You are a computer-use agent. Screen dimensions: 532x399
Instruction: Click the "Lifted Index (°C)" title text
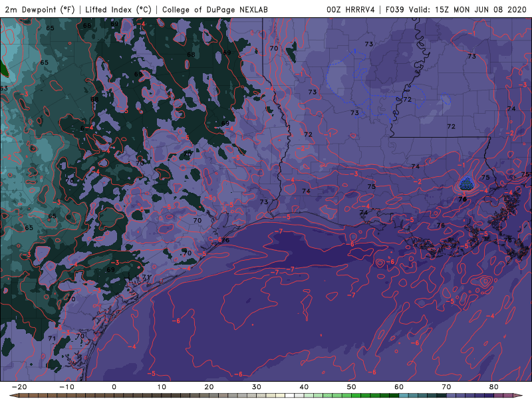(118, 9)
